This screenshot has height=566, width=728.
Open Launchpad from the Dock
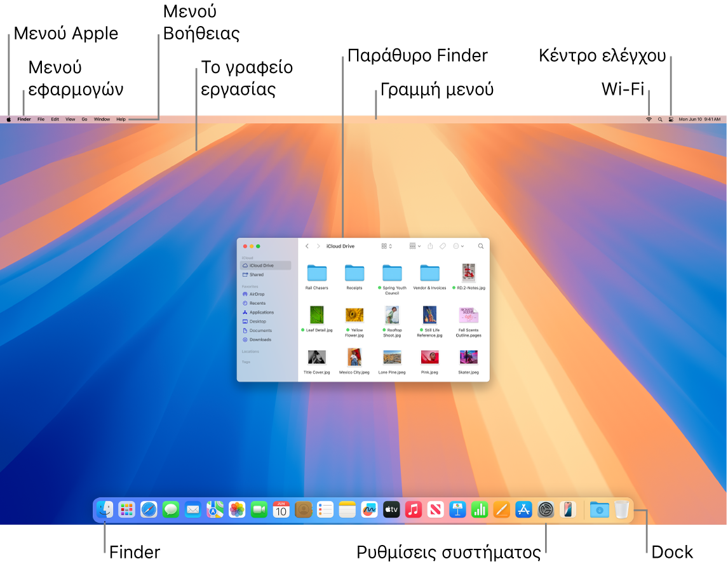126,509
